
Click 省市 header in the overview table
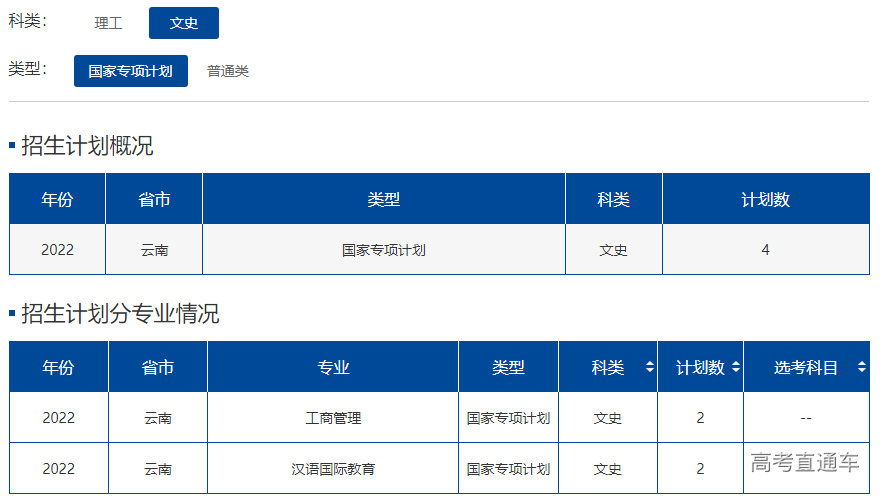pos(154,199)
